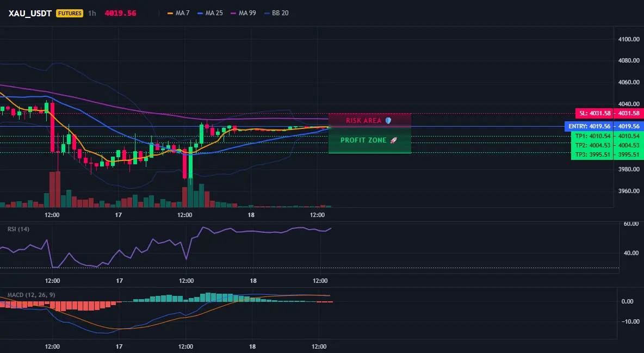Toggle the MA 7 legend item

pyautogui.click(x=178, y=13)
